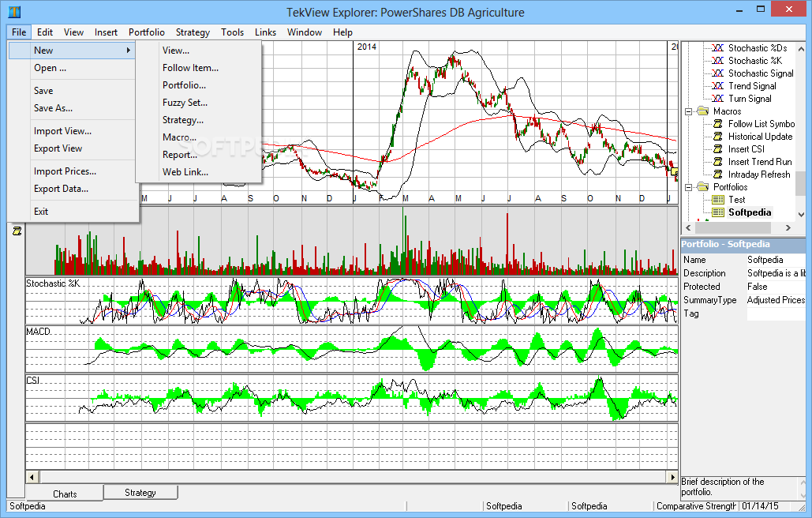The width and height of the screenshot is (812, 518).
Task: Open the New submenu arrow
Action: tap(128, 51)
